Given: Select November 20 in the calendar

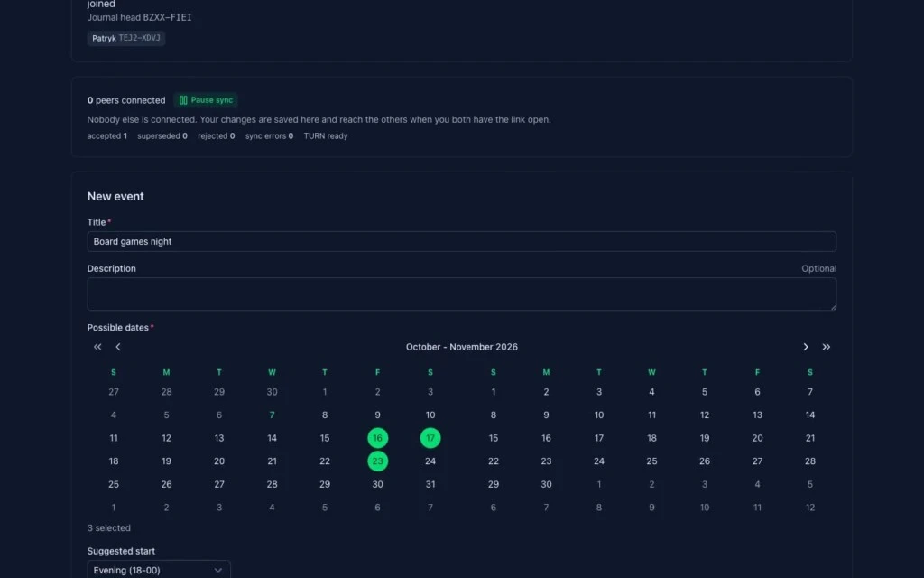Looking at the screenshot, I should (757, 438).
